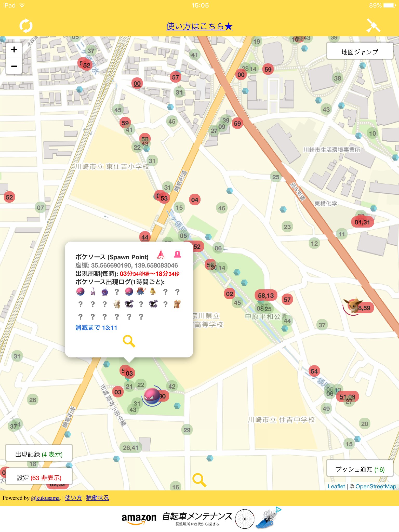Tap the battery indicator in status bar

[389, 5]
